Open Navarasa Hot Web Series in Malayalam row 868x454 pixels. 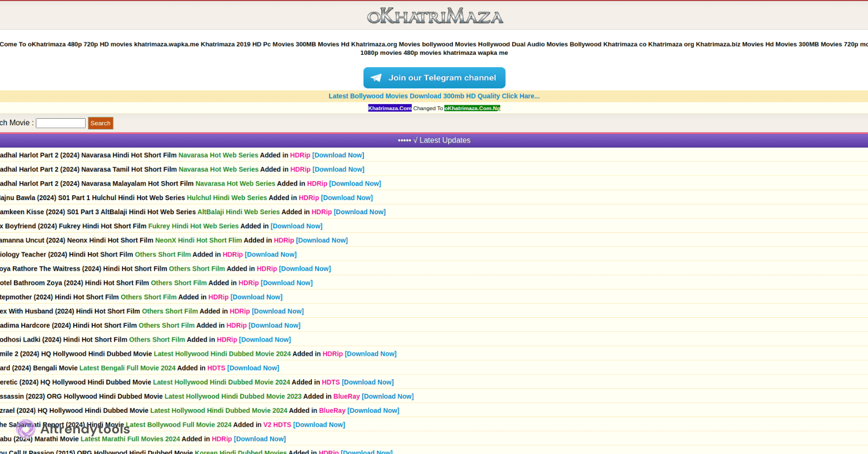coord(235,183)
